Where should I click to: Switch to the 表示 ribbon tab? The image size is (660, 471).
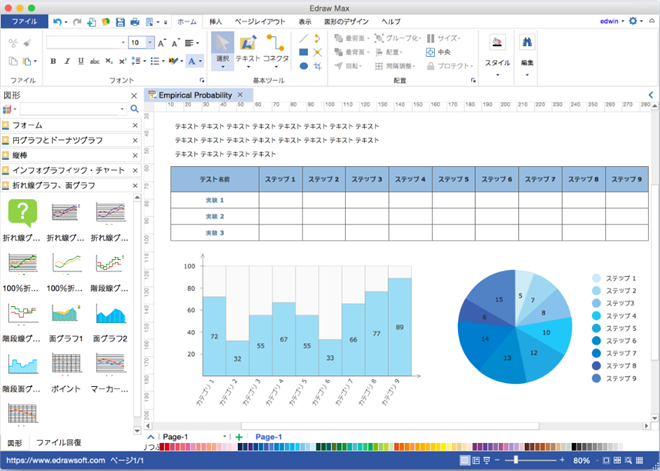(x=304, y=21)
